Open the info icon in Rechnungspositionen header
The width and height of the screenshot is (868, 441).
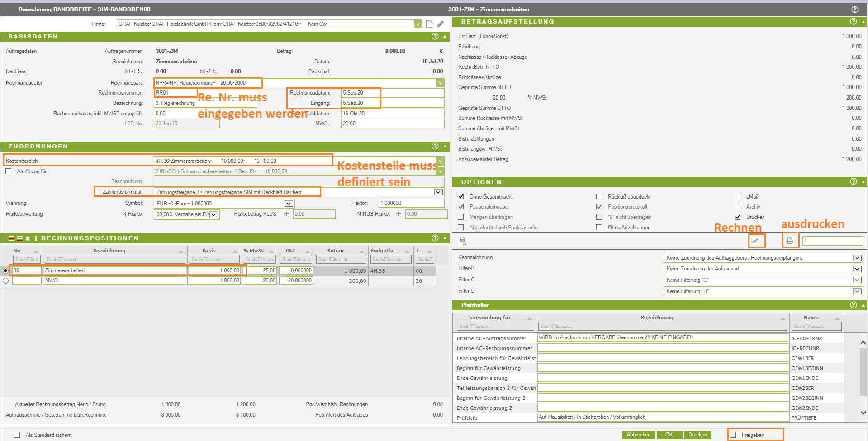click(x=36, y=238)
